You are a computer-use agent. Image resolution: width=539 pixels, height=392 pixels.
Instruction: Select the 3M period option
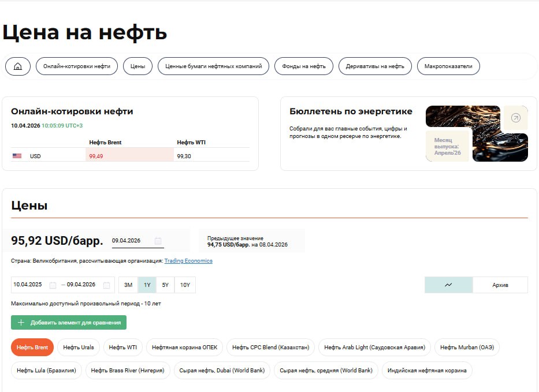tap(128, 285)
